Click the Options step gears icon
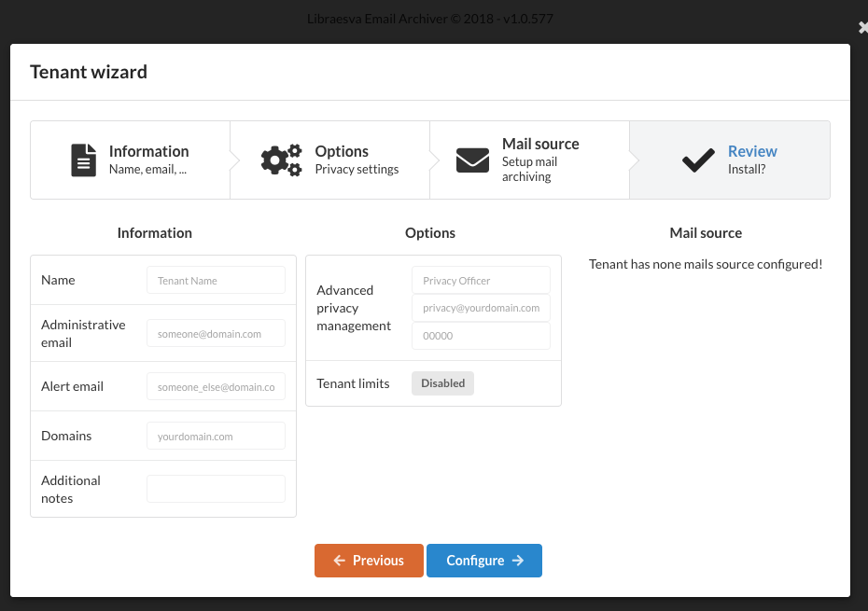 pos(282,160)
